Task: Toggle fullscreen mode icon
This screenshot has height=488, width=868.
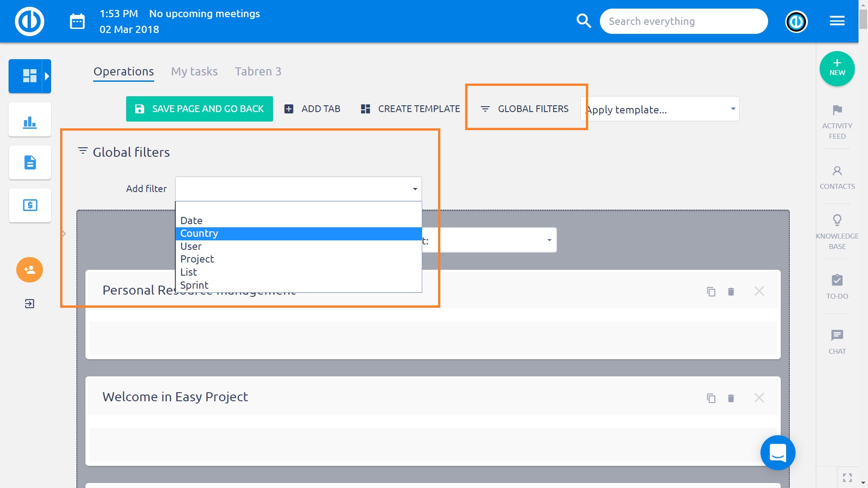Action: pyautogui.click(x=847, y=477)
